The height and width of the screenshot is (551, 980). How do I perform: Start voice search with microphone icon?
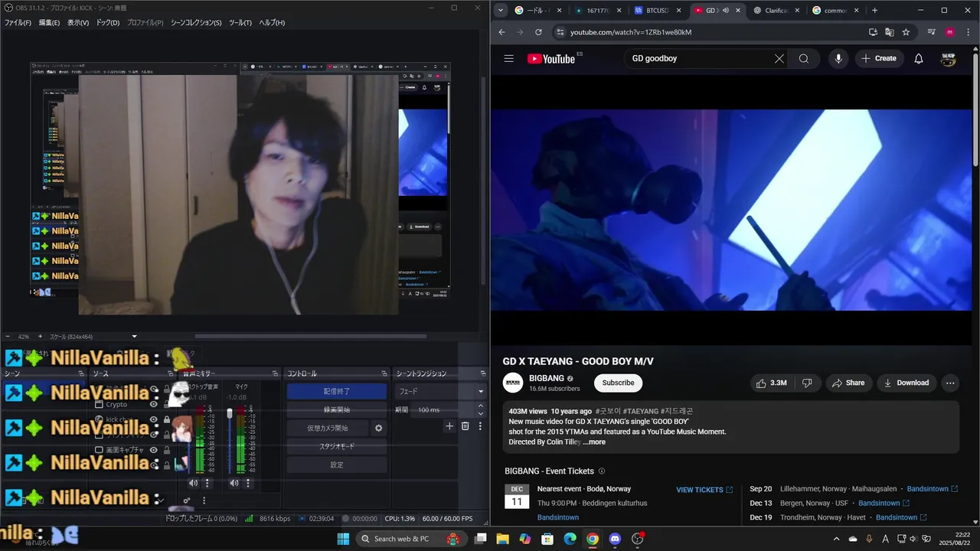pyautogui.click(x=838, y=58)
